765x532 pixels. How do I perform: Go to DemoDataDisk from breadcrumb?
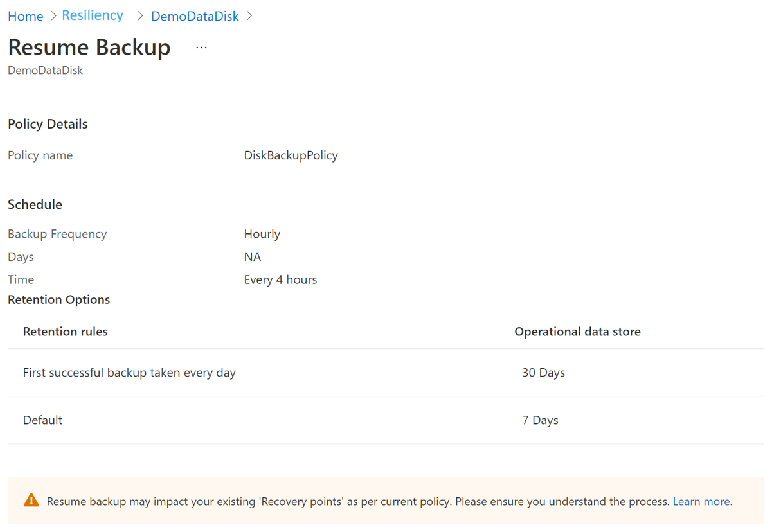(194, 15)
